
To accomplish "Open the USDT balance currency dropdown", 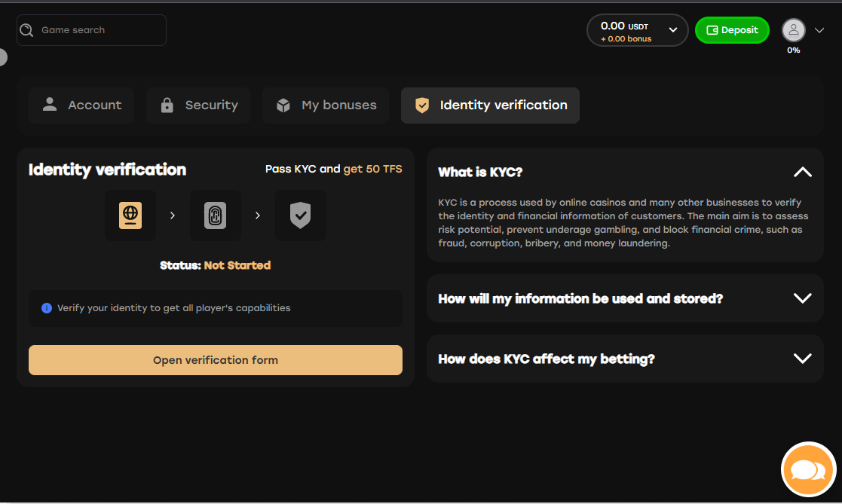I will click(x=638, y=30).
